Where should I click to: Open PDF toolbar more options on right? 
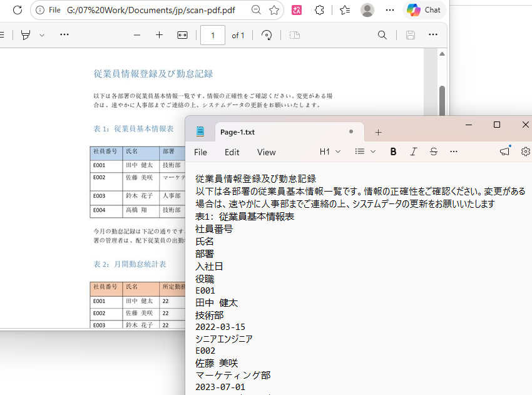pos(433,34)
